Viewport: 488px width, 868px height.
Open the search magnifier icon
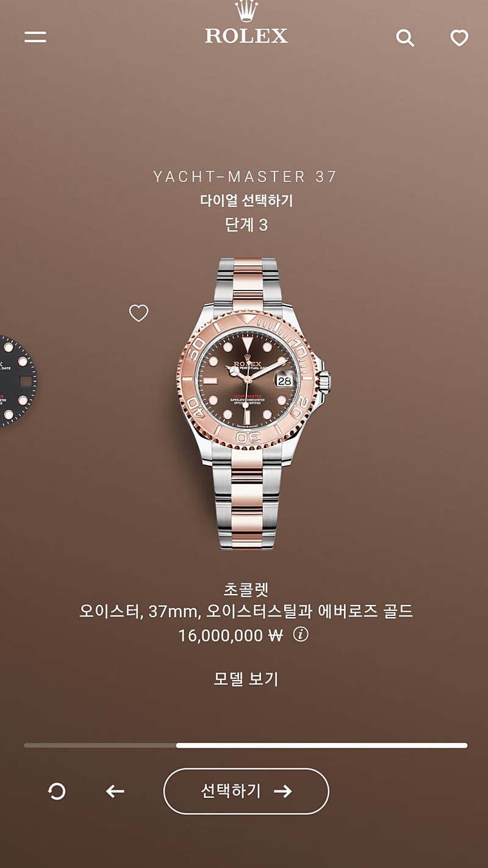tap(405, 38)
